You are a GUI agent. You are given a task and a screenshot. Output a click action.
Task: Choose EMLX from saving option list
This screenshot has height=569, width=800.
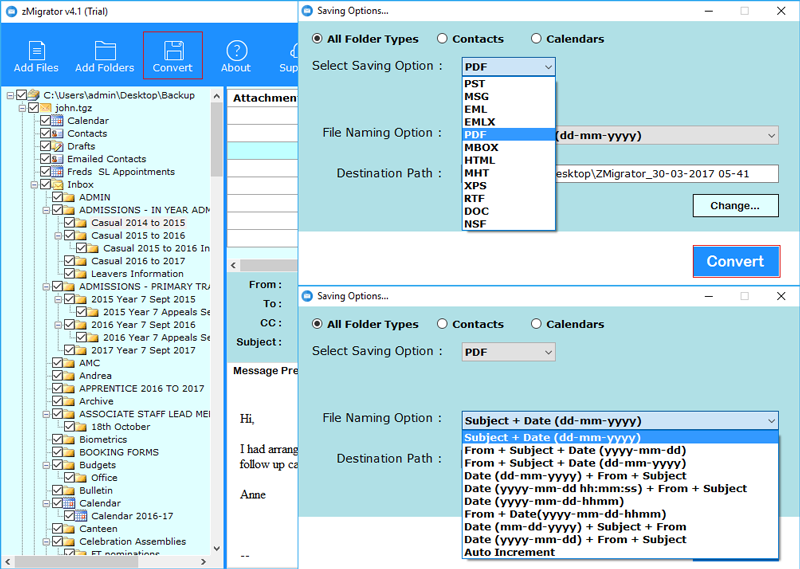(508, 122)
